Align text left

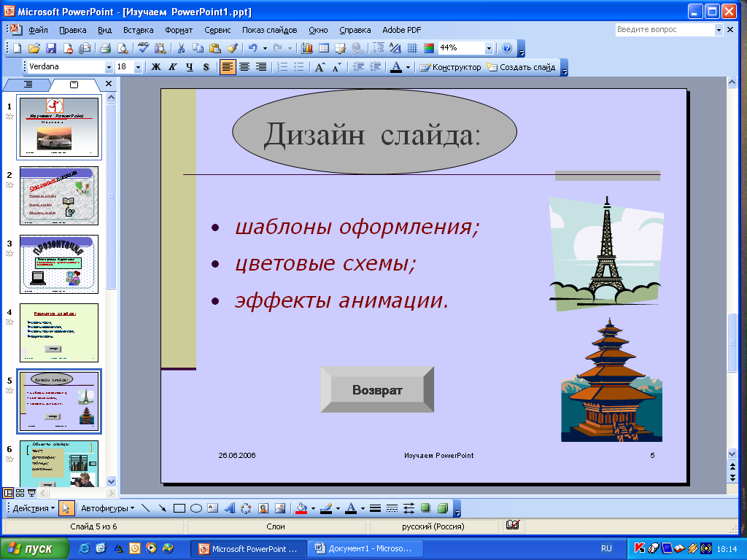click(228, 67)
